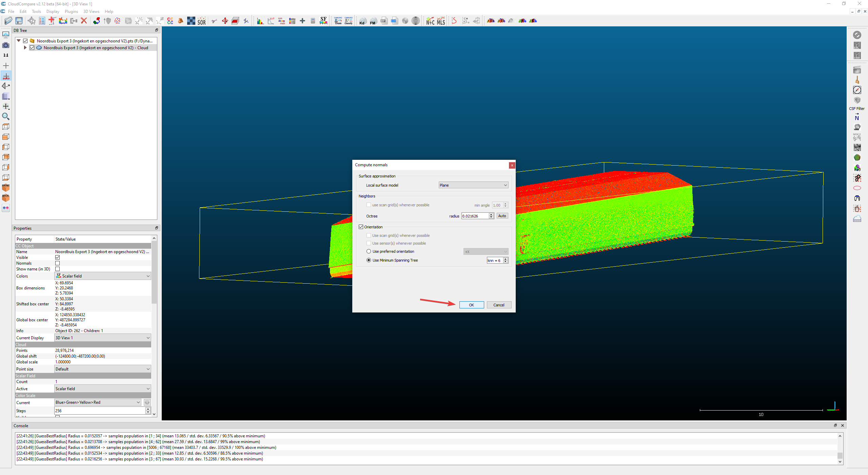Image resolution: width=868 pixels, height=475 pixels.
Task: Toggle Normals checkbox in Properties
Action: [x=58, y=263]
